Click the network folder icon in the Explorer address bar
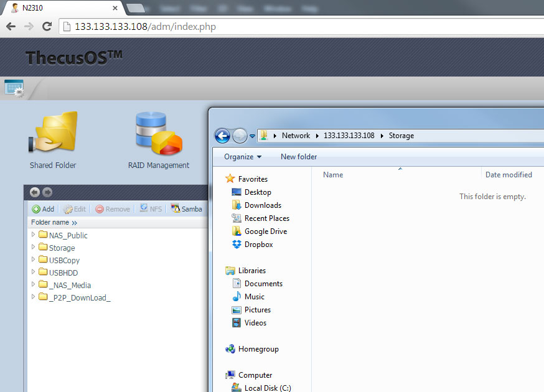 click(x=264, y=135)
